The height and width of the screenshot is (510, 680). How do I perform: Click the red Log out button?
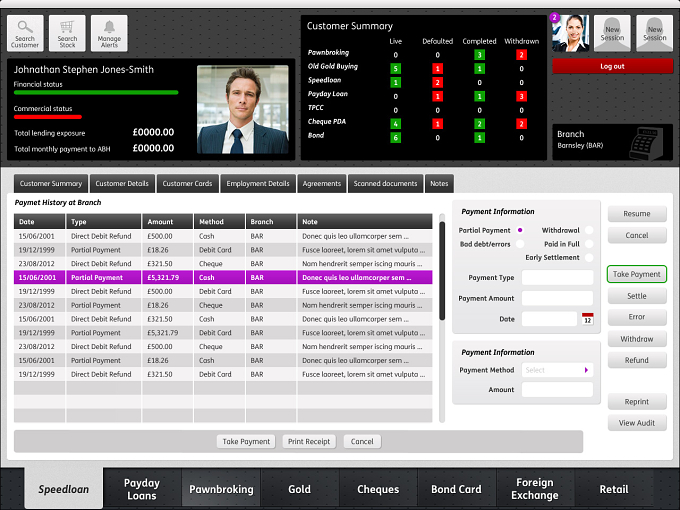[612, 66]
